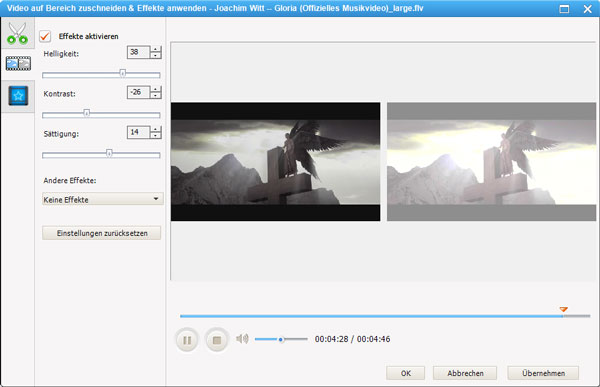This screenshot has height=387, width=600.
Task: Decrease Kontrast with the down arrow
Action: coord(156,96)
